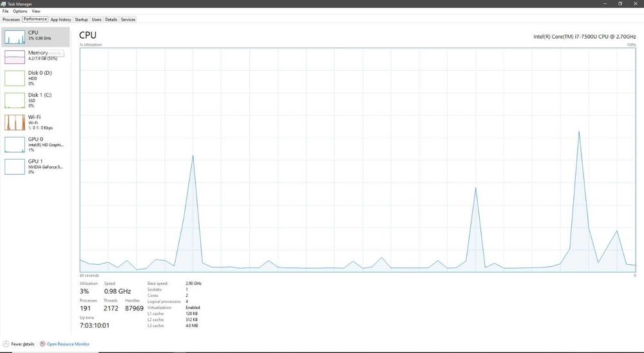The image size is (644, 353).
Task: Switch to the Startup tab
Action: click(81, 19)
